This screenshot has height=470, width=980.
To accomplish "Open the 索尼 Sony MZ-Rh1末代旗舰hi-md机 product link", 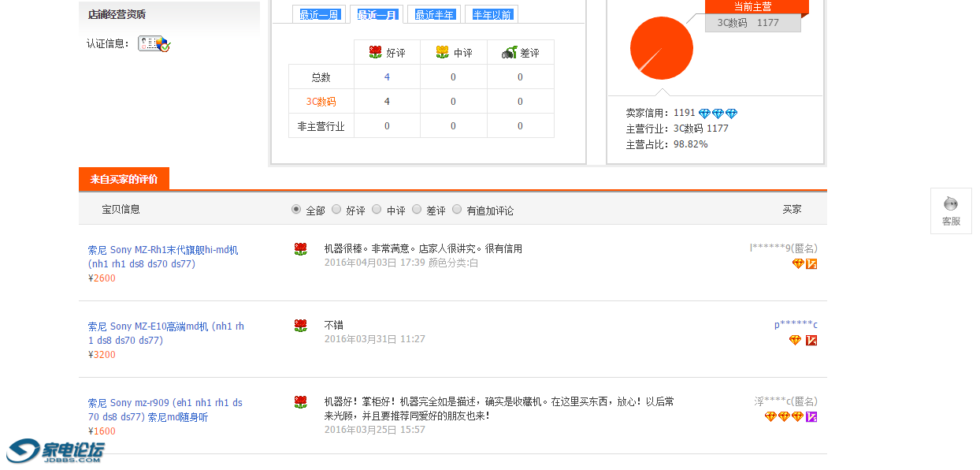I will click(x=163, y=257).
